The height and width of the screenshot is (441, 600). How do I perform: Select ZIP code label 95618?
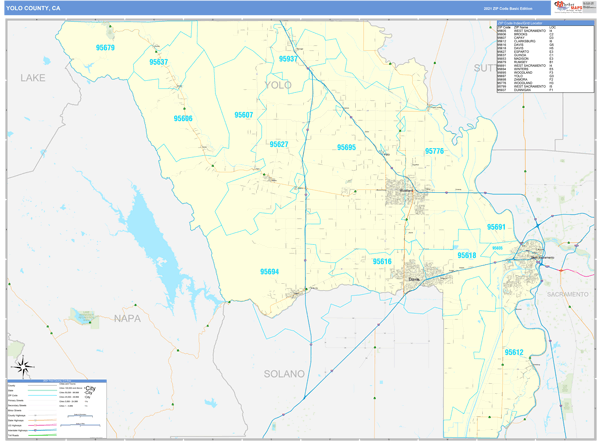(x=467, y=255)
